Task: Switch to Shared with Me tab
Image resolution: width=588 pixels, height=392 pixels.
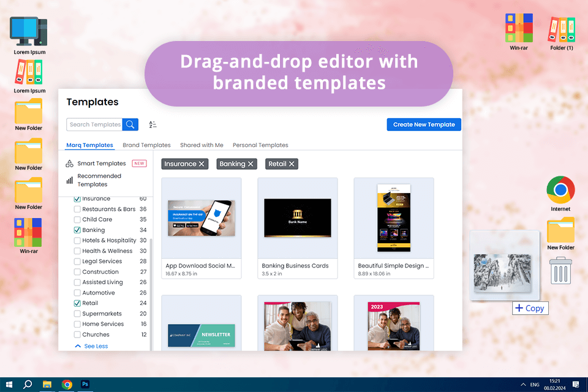Action: [x=202, y=145]
